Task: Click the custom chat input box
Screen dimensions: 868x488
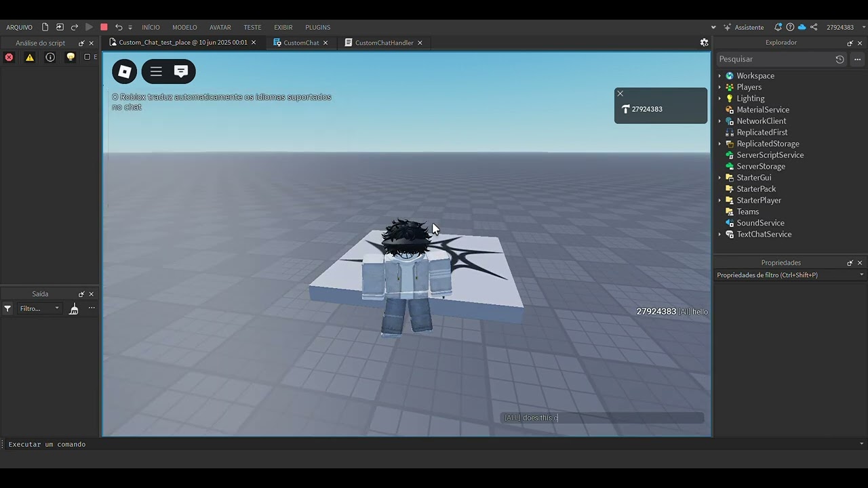Action: [602, 418]
